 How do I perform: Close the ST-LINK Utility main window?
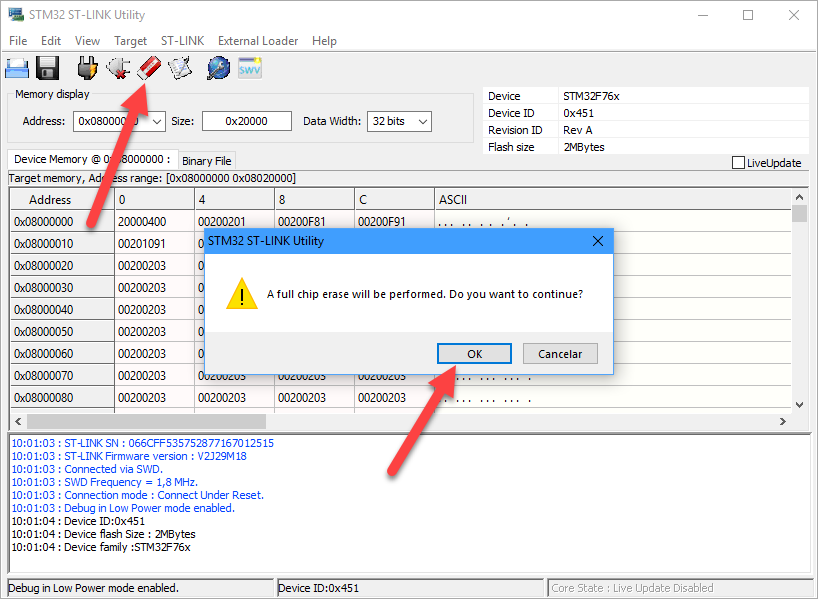click(793, 15)
